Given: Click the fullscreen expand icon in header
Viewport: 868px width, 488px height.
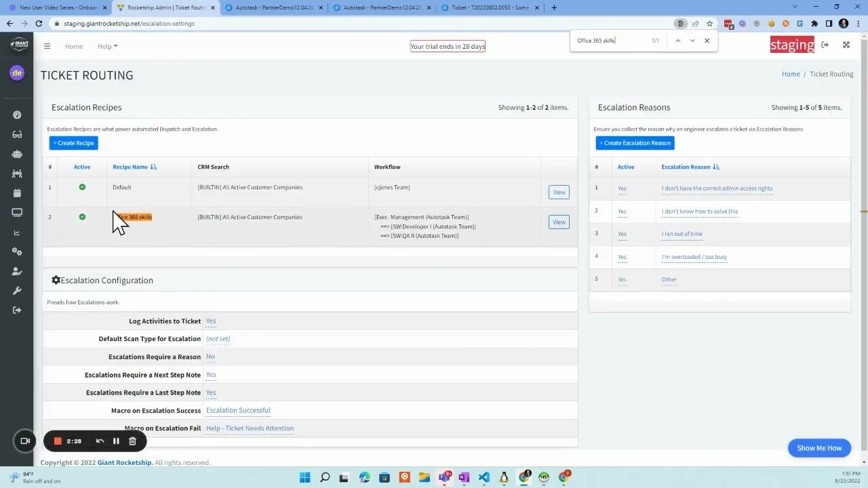Looking at the screenshot, I should tap(846, 45).
